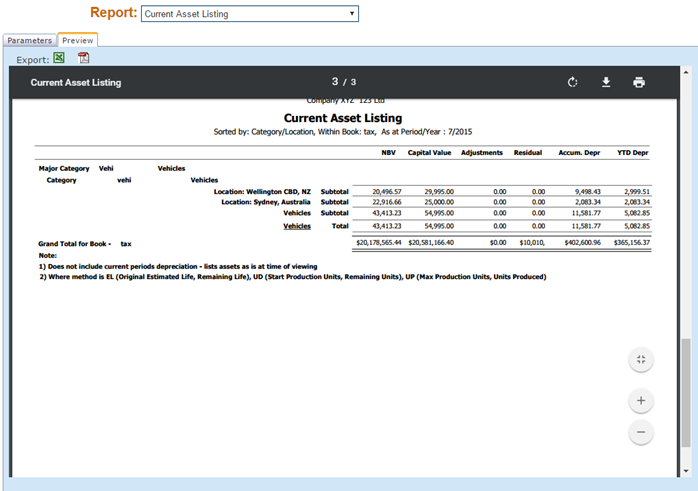
Task: Click Sydney, Australia location label
Action: (x=266, y=202)
